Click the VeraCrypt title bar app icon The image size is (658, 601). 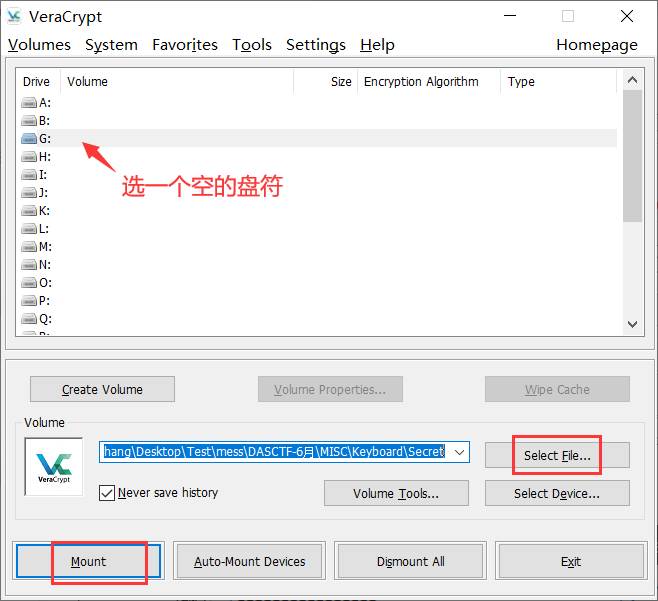point(14,16)
